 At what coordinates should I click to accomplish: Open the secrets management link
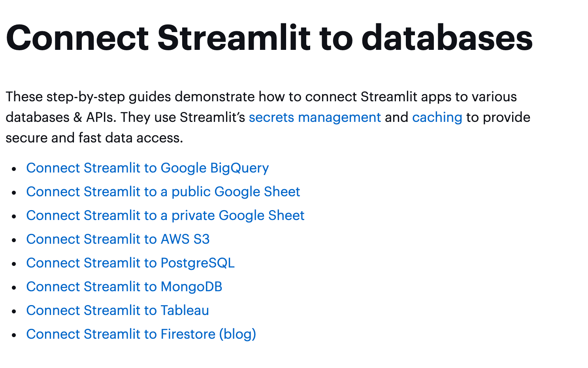click(x=315, y=118)
